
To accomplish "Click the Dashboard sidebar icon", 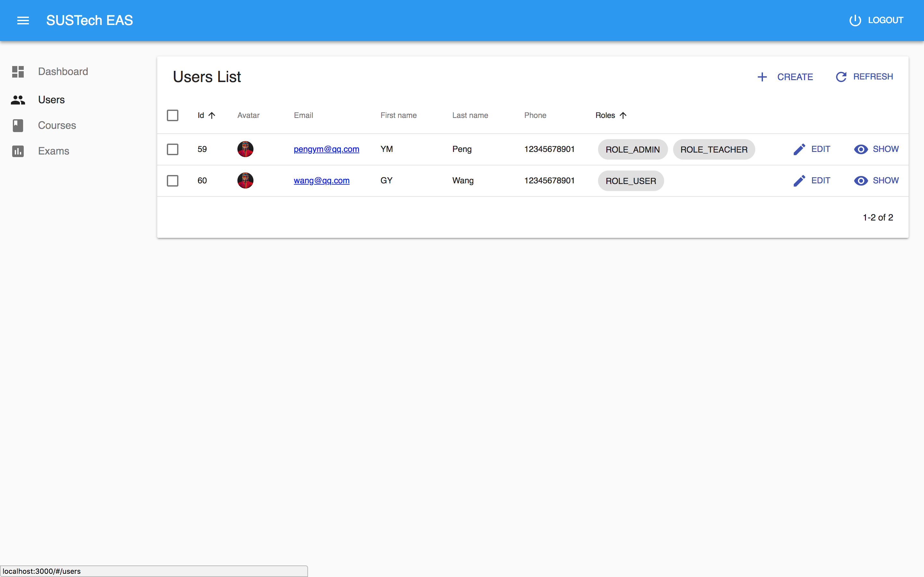I will click(x=18, y=71).
